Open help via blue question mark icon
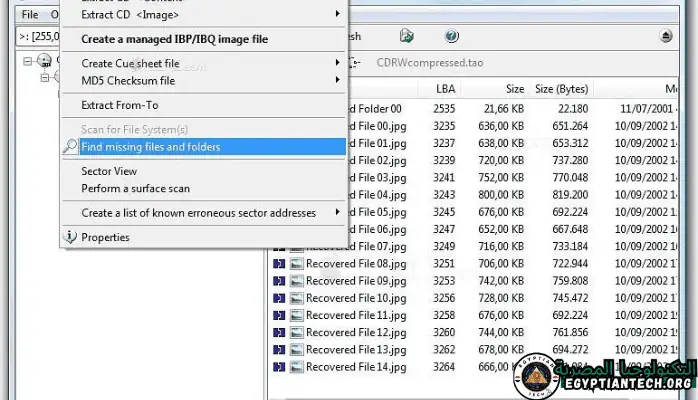 tap(452, 36)
